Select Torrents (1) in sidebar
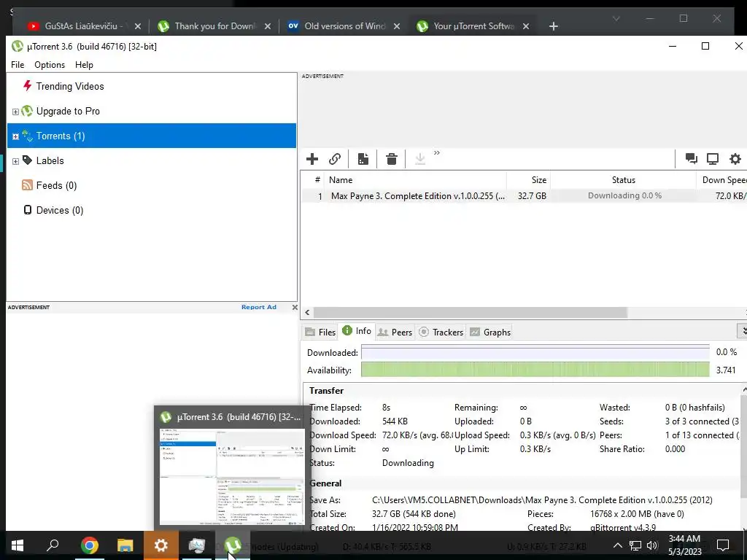Image resolution: width=747 pixels, height=560 pixels. click(x=152, y=136)
